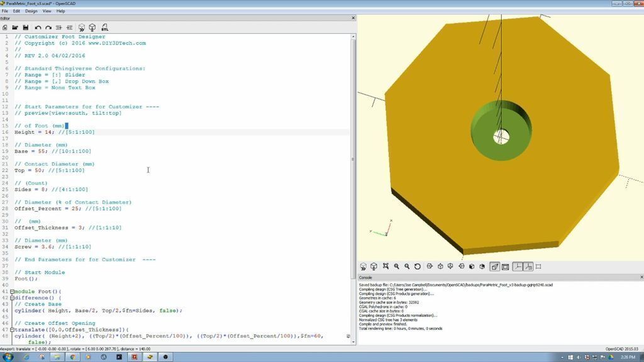Click the Reset View icon in the viewport toolbar

click(x=417, y=266)
